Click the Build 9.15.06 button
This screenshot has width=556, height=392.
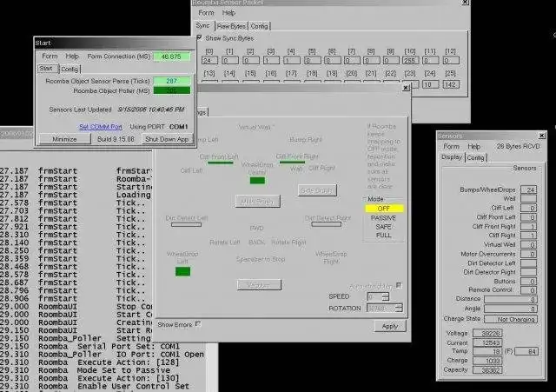(116, 139)
